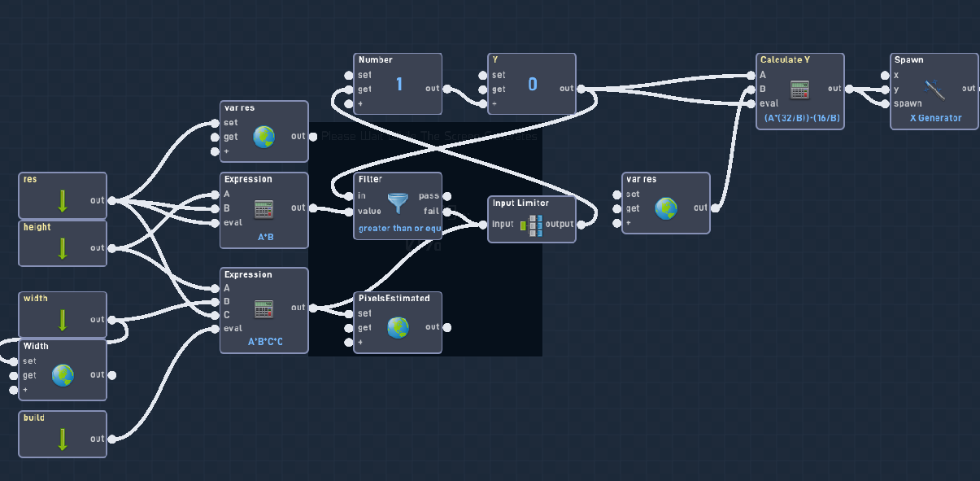This screenshot has width=980, height=481.
Task: Click the green arrow icon in height node
Action: coord(63,247)
